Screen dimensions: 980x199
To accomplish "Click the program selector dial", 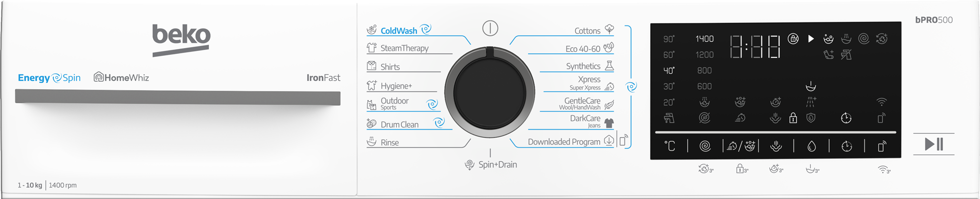I will tap(490, 92).
